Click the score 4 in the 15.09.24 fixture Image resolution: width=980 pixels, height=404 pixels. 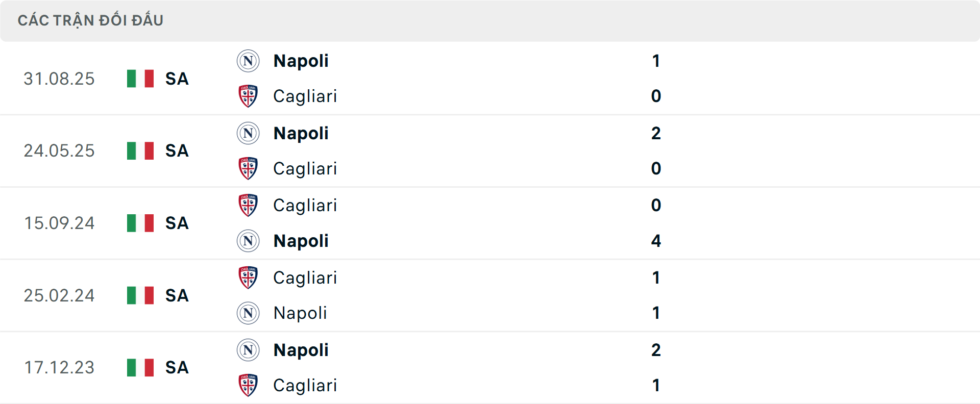click(656, 241)
